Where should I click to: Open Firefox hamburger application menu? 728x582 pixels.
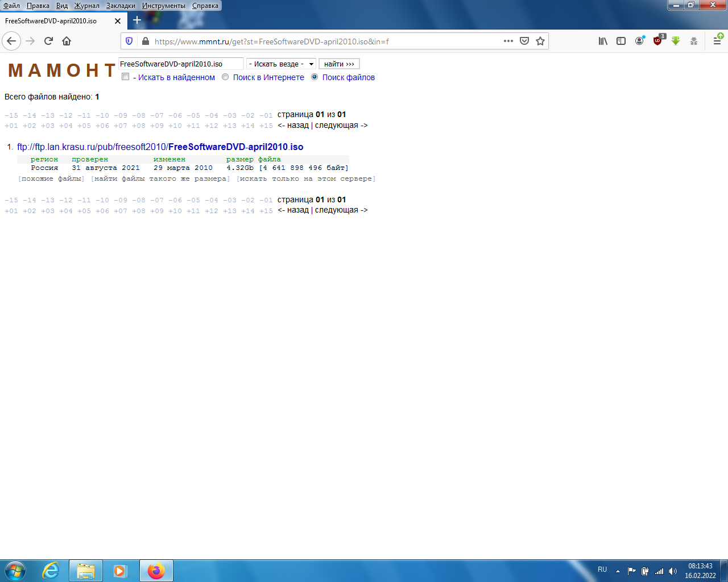pos(717,41)
